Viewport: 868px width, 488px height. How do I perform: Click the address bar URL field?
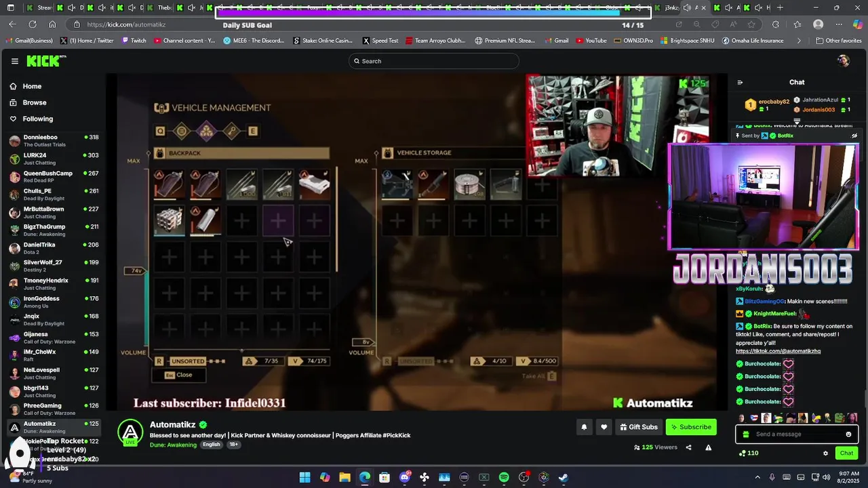click(373, 24)
